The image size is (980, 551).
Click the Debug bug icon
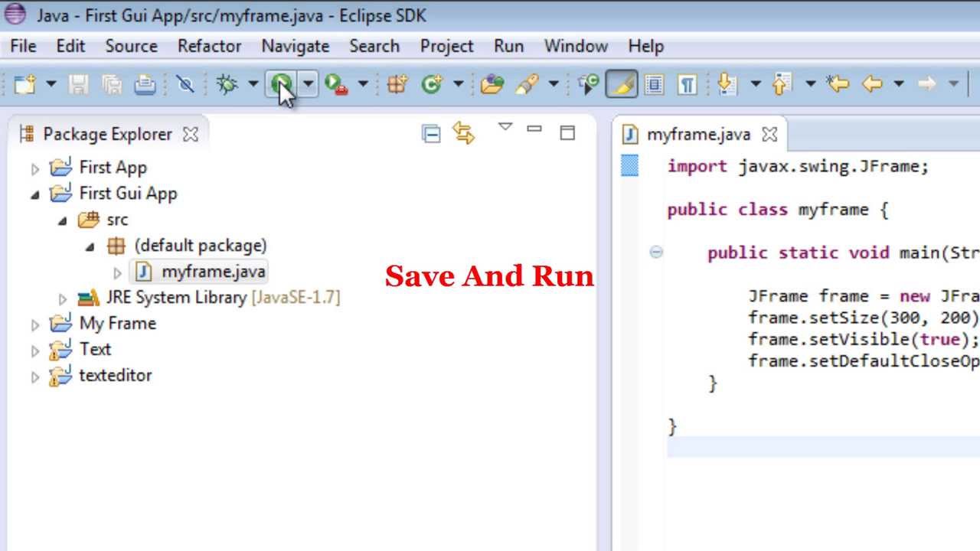[227, 83]
